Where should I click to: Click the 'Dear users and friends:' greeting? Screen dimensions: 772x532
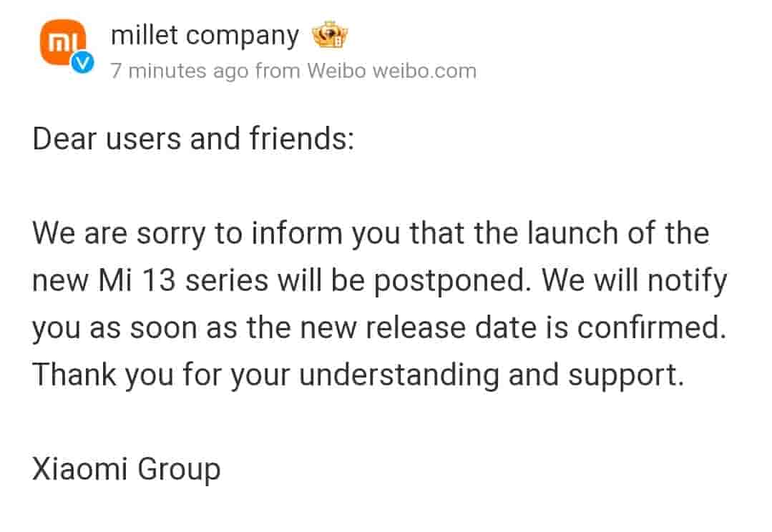[x=193, y=139]
